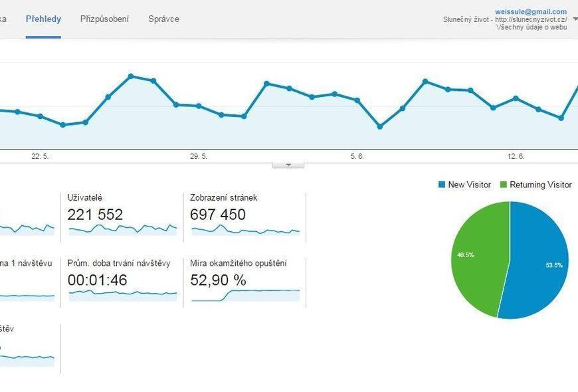Click the Uživatelé sparkline graph
This screenshot has width=578, height=392.
click(x=123, y=229)
